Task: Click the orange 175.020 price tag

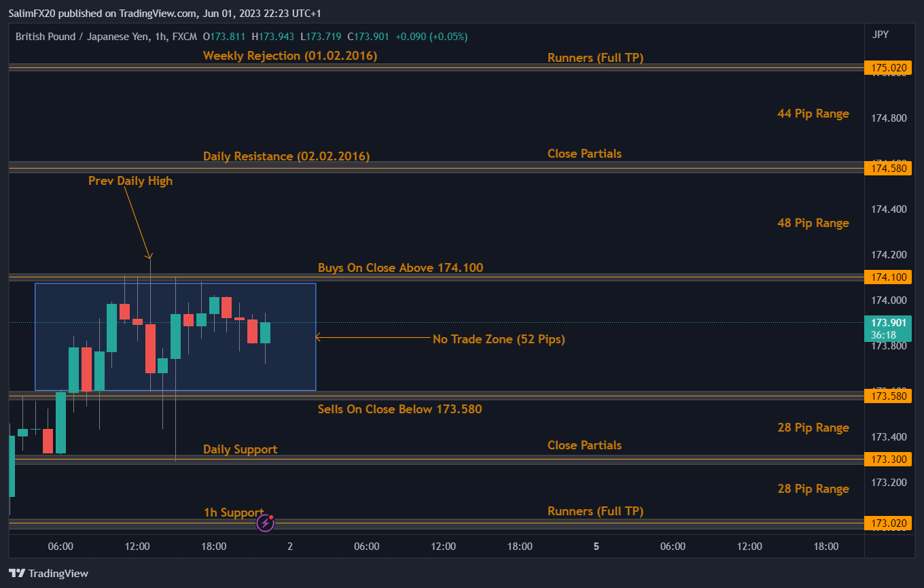Action: click(888, 67)
